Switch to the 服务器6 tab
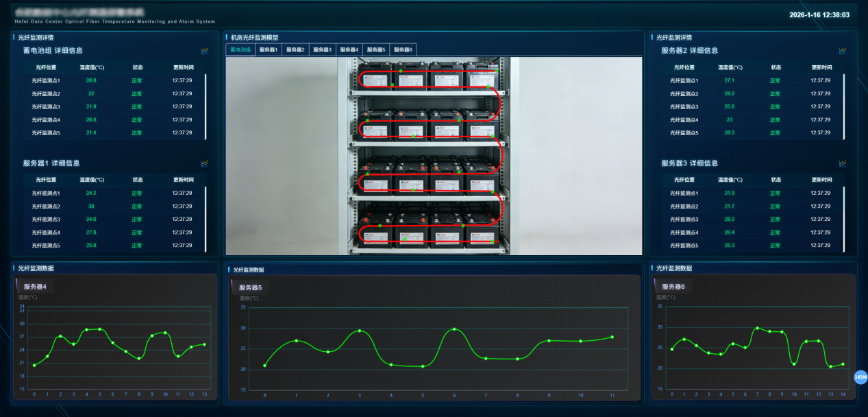868x417 pixels. click(x=403, y=50)
